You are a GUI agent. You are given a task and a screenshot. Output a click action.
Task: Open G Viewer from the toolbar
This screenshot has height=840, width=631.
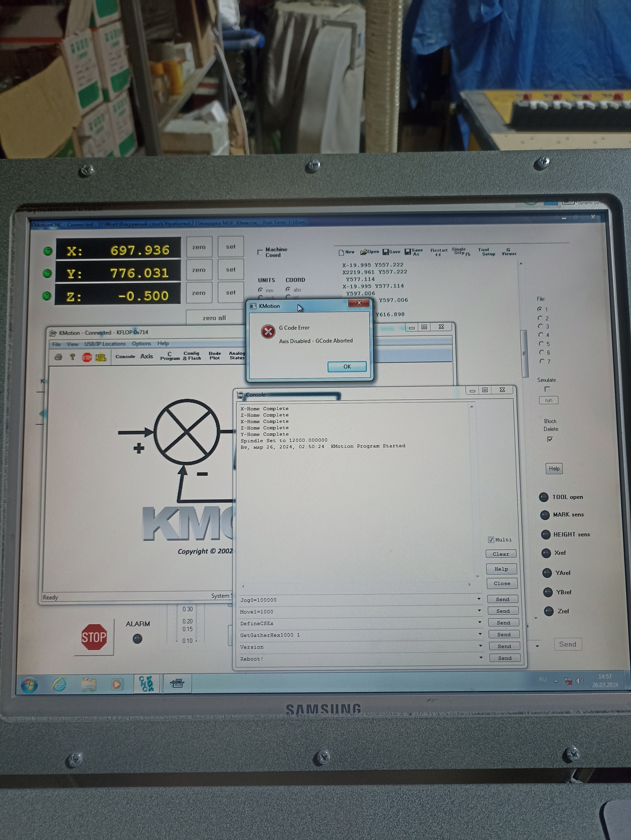509,252
